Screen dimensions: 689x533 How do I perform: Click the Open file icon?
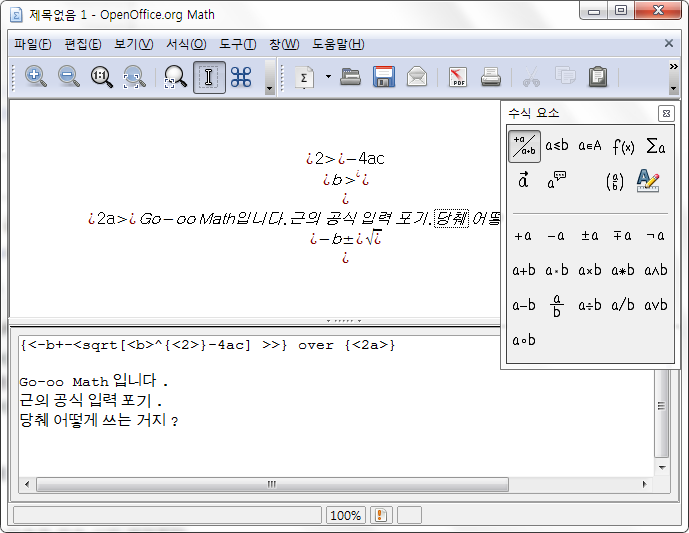pos(350,77)
